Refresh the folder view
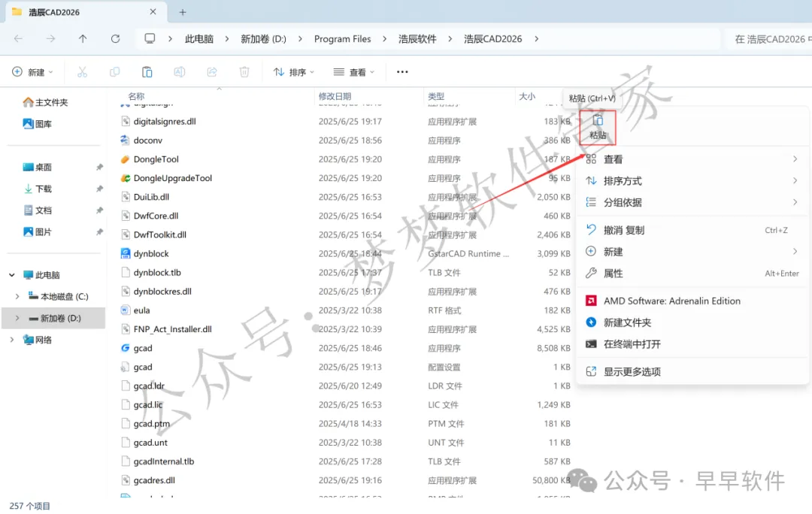812x514 pixels. (x=116, y=39)
